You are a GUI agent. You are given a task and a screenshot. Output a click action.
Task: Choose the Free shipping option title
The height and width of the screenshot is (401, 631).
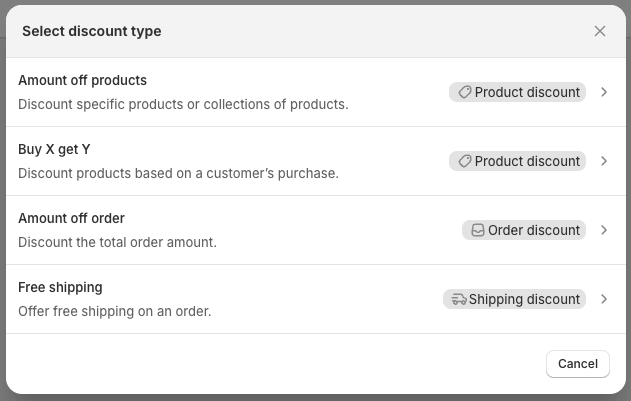click(x=60, y=287)
